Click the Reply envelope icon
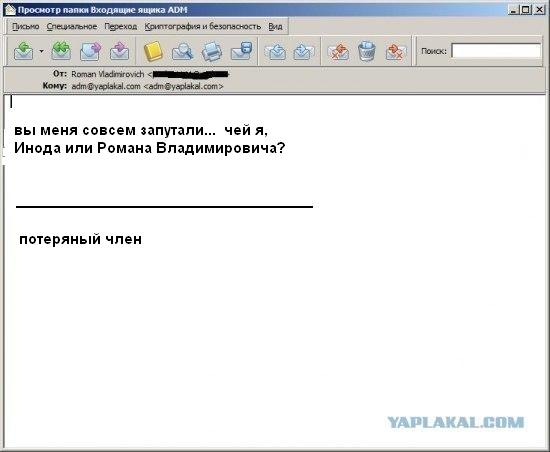Image resolution: width=550 pixels, height=452 pixels. tap(24, 51)
